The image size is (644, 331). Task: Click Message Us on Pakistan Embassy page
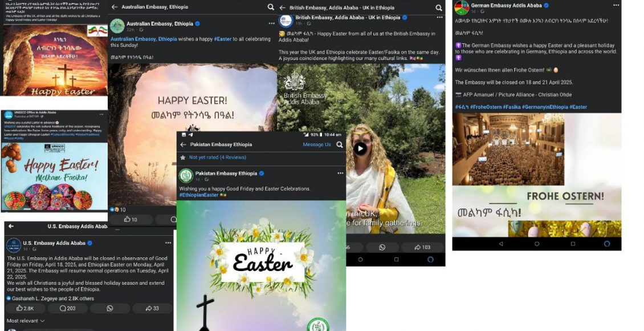coord(316,144)
